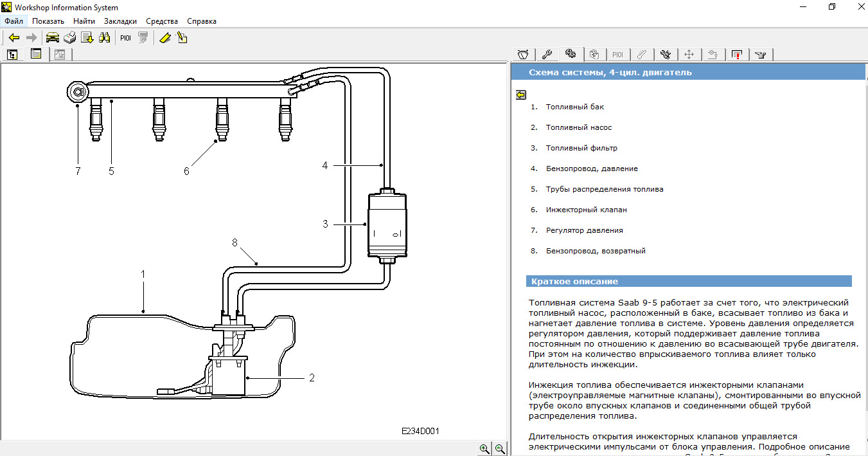Click the yellow return arrow above list
Viewport: 868px width, 456px height.
tap(520, 95)
